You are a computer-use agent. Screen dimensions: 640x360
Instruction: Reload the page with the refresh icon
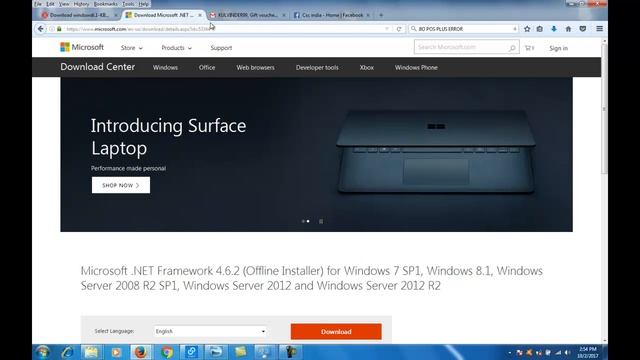click(x=399, y=29)
